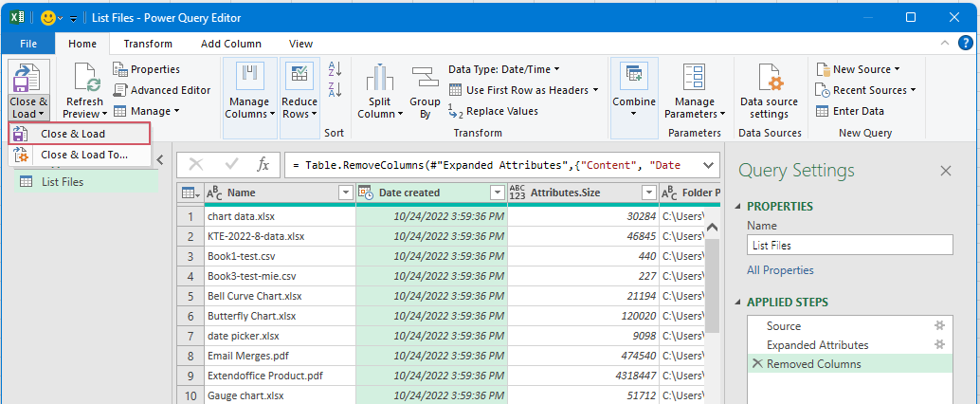
Task: Cancel formula edit with X icon
Action: tap(196, 165)
